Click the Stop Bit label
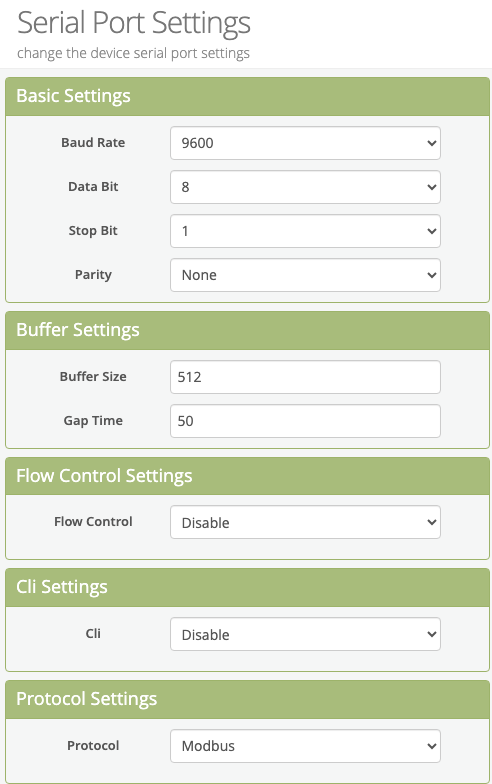 point(93,231)
